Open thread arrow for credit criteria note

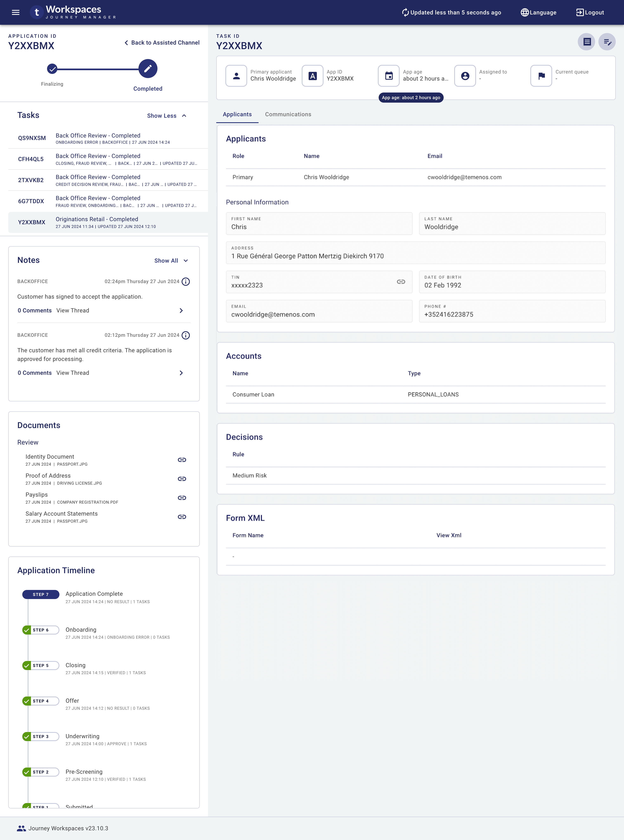pos(181,373)
